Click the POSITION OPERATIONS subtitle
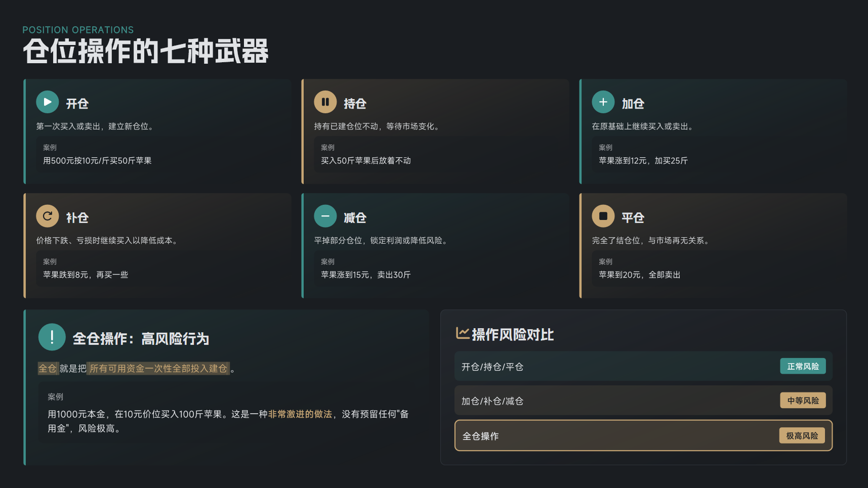Image resolution: width=868 pixels, height=488 pixels. point(78,30)
